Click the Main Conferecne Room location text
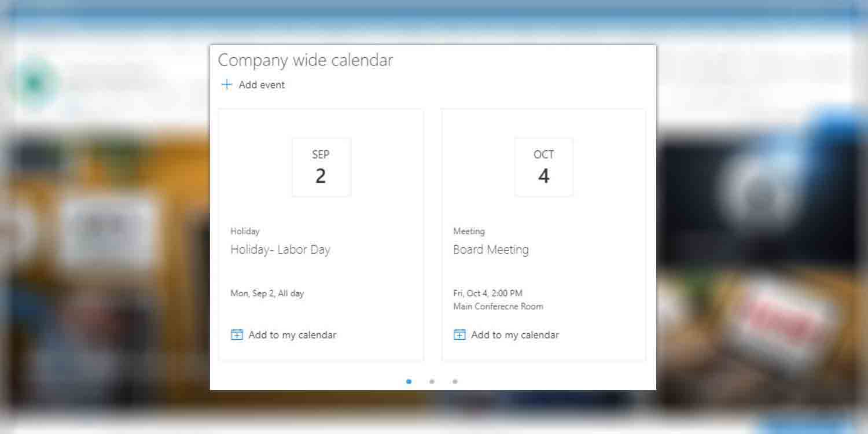The height and width of the screenshot is (434, 868). click(498, 306)
